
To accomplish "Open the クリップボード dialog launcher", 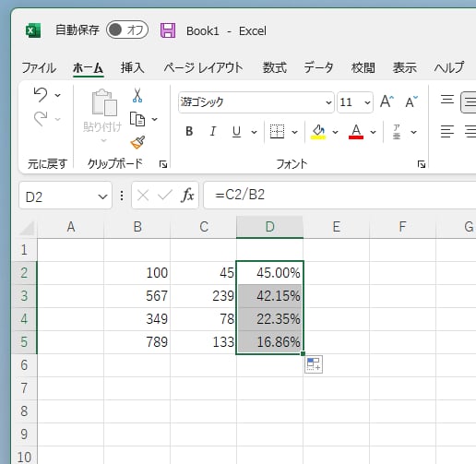I will (x=163, y=164).
